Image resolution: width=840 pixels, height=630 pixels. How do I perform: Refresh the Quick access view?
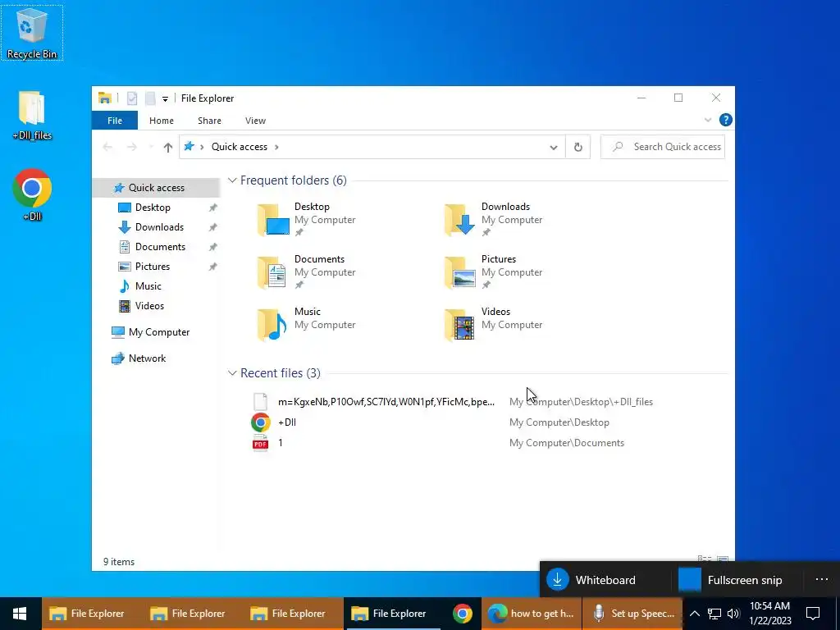578,147
